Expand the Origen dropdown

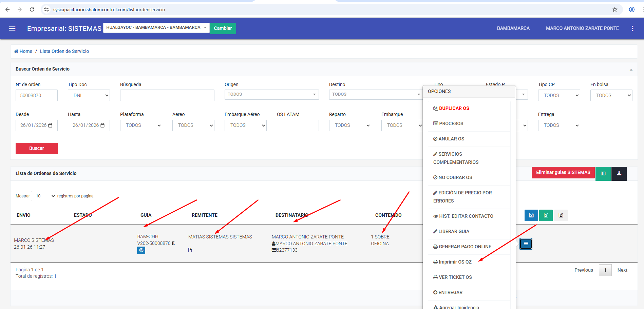[x=271, y=95]
